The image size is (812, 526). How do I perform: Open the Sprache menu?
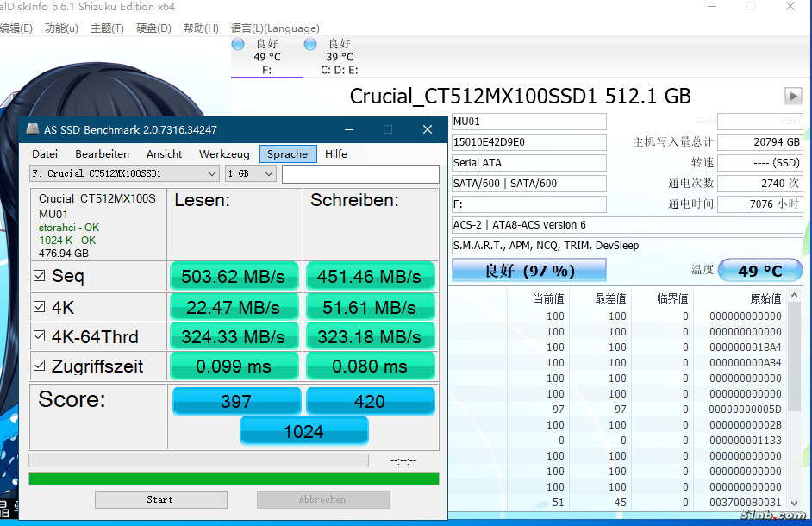(287, 154)
